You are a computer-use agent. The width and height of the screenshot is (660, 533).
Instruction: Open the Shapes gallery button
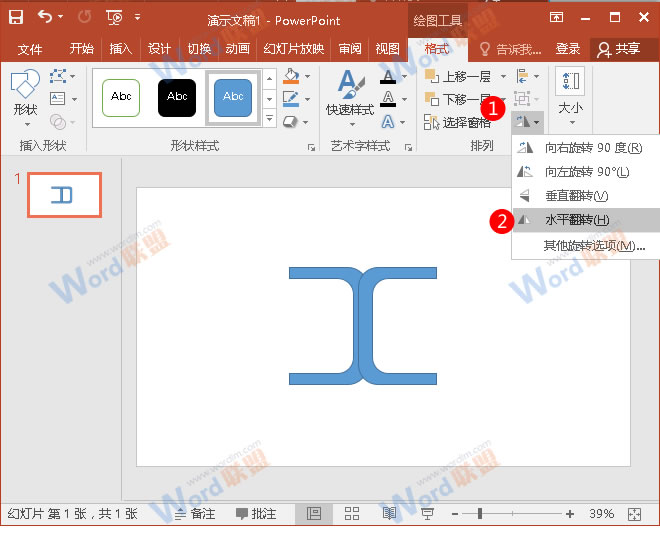click(24, 95)
